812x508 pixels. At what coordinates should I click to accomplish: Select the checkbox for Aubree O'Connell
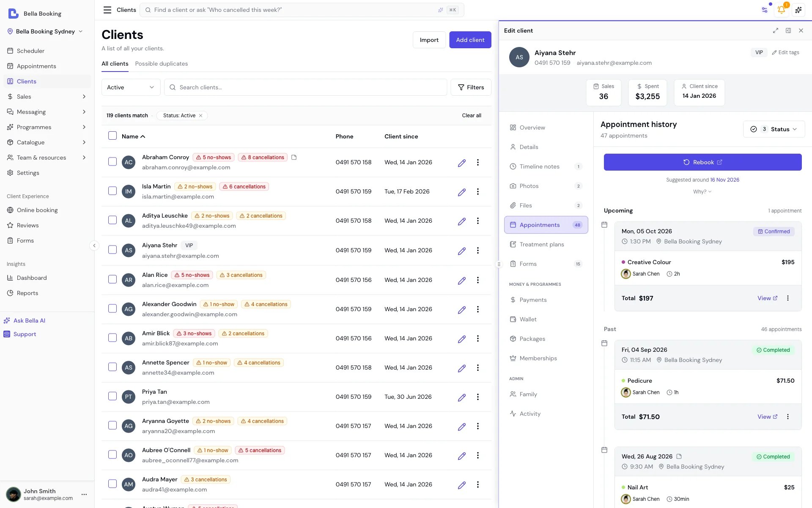(x=112, y=455)
